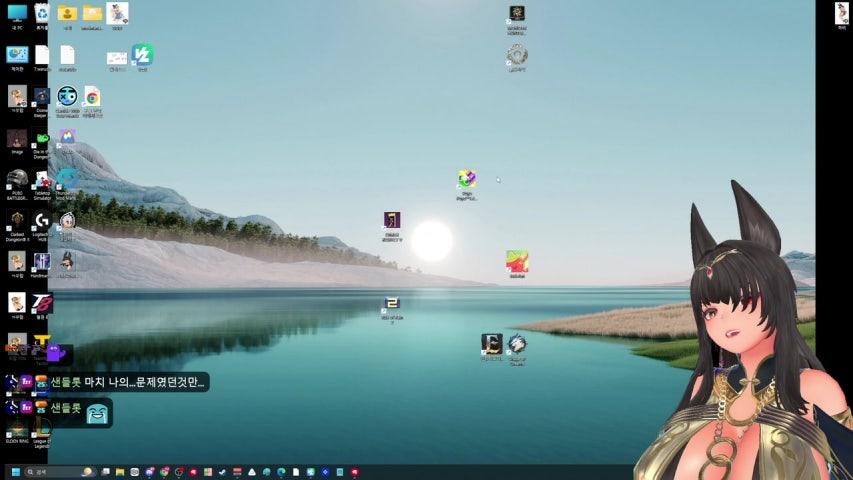The width and height of the screenshot is (853, 480).
Task: Open the Recycle Bin desktop icon
Action: (x=42, y=16)
